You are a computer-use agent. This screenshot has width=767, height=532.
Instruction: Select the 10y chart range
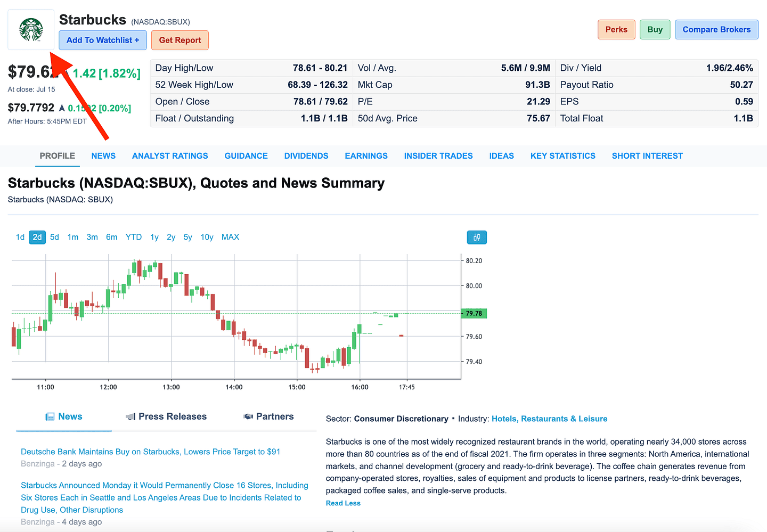(207, 237)
